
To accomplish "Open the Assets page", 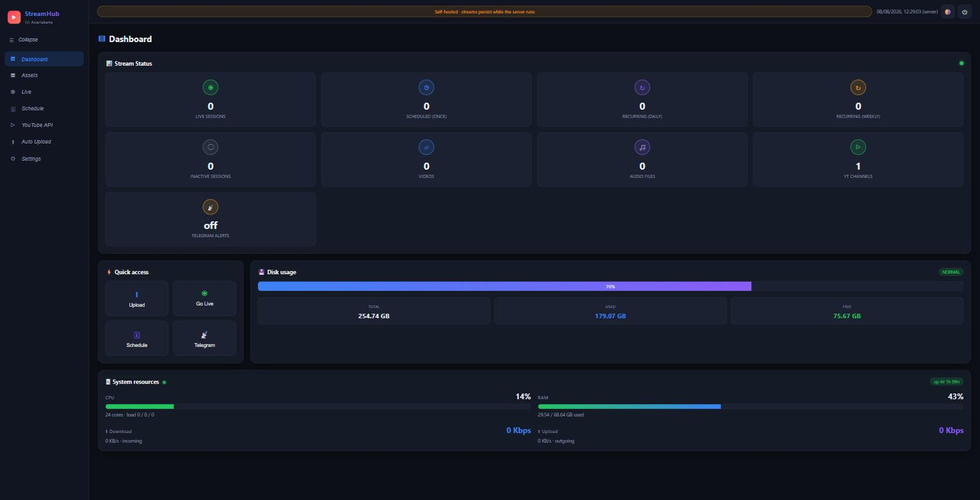I will coord(44,75).
